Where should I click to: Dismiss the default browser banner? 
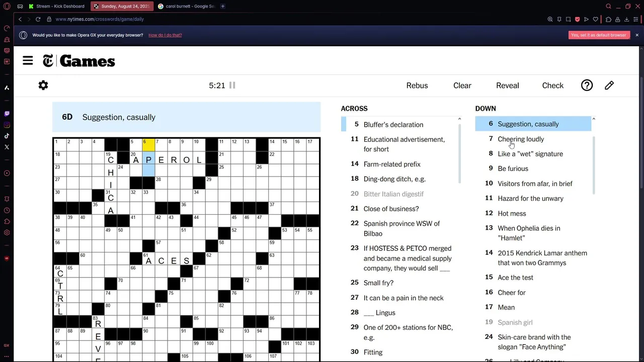pos(637,35)
